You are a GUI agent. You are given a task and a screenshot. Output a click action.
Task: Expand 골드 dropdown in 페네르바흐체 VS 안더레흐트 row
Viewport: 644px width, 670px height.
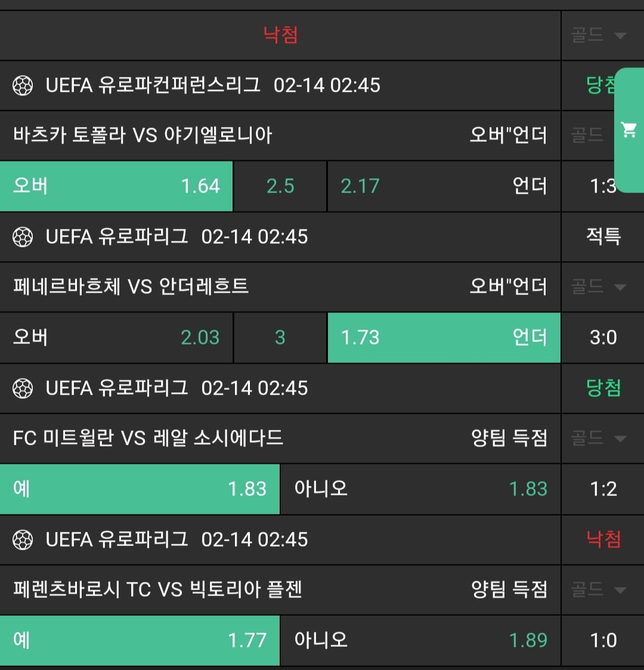coord(599,287)
